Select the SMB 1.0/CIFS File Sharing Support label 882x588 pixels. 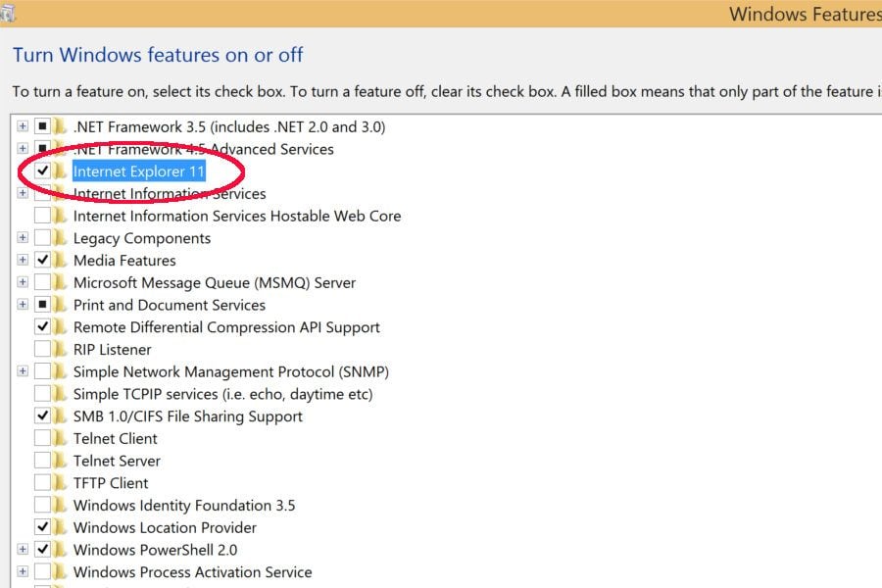[188, 416]
